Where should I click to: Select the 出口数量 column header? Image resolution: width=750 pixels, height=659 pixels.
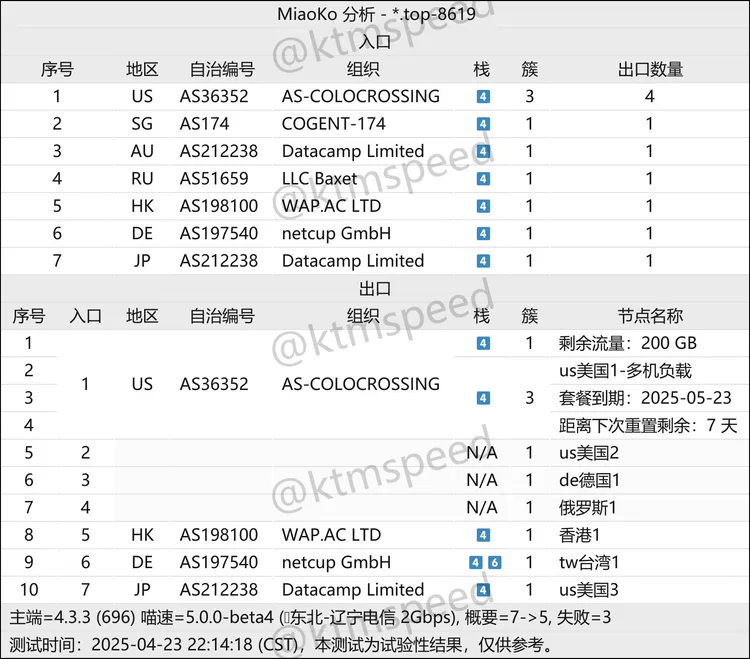(x=650, y=70)
